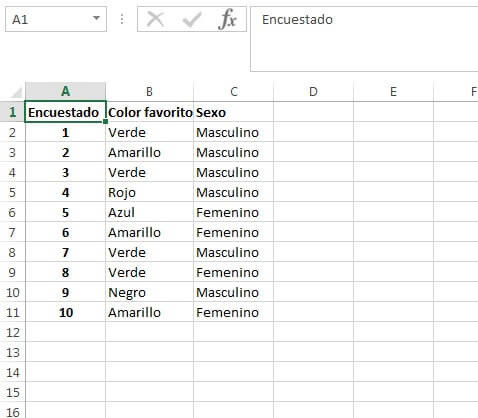
Task: Select column D header
Action: (313, 91)
